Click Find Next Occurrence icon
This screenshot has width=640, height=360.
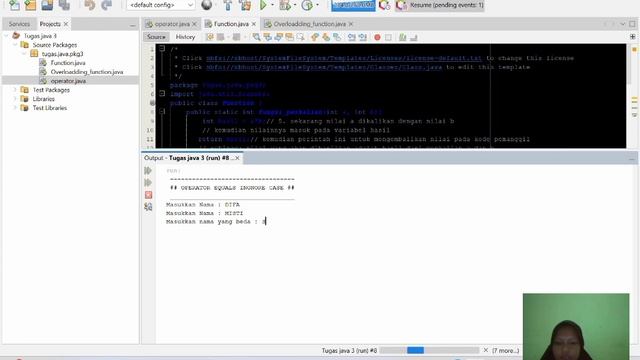coord(278,37)
